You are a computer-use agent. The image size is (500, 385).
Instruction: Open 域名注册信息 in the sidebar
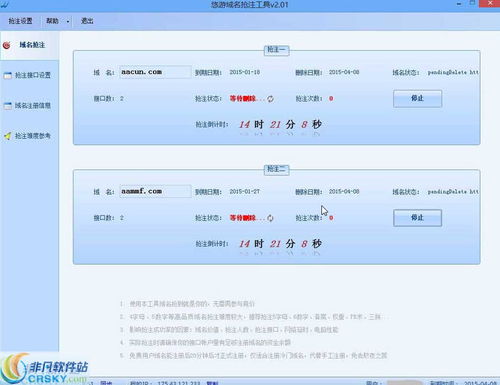point(33,106)
